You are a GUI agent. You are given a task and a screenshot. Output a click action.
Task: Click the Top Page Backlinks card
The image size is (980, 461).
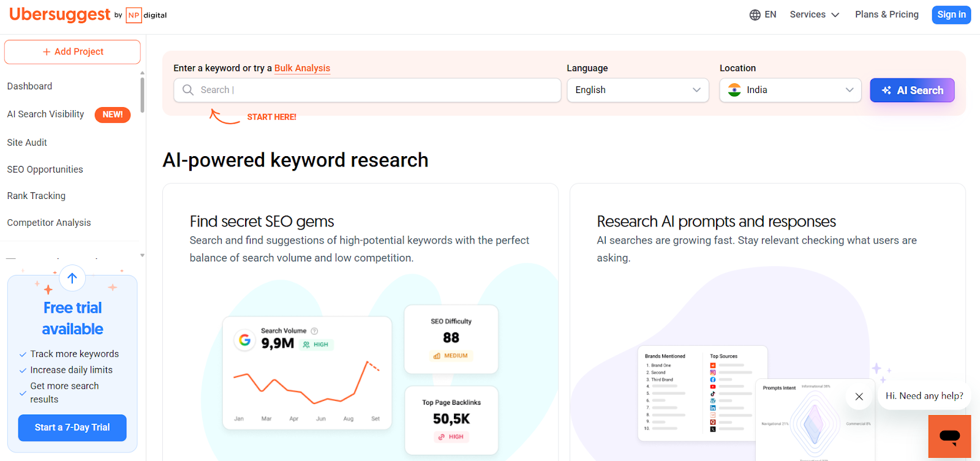click(x=451, y=420)
